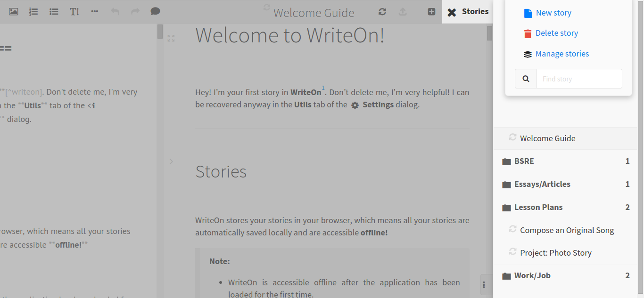Click the Stories heading in the preview
The image size is (644, 298).
coord(221,171)
